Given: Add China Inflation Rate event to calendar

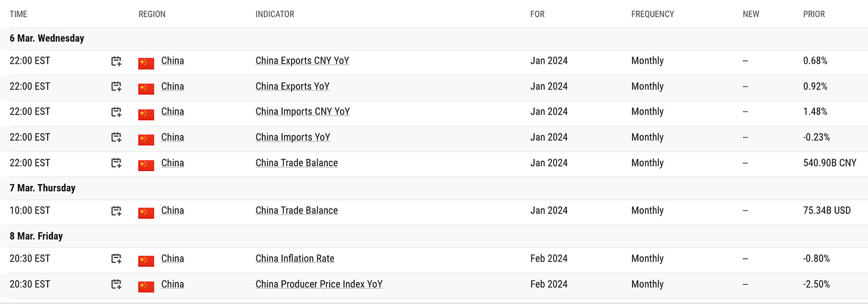Looking at the screenshot, I should 116,259.
